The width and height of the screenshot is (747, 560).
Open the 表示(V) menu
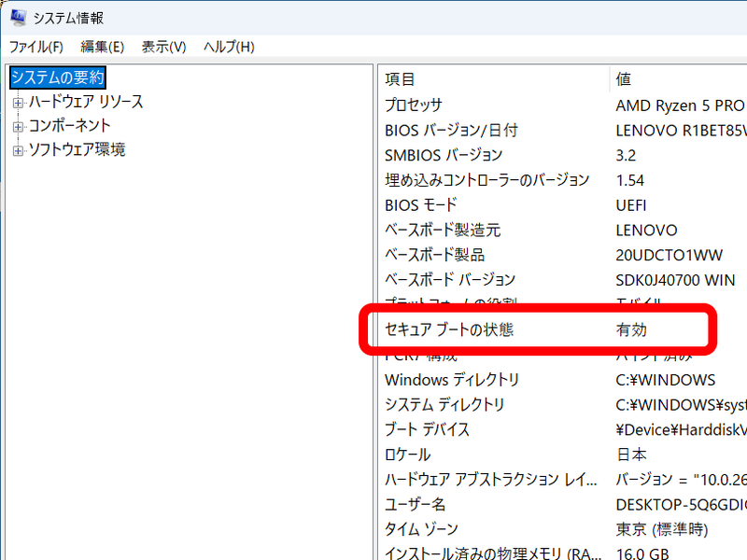click(x=163, y=47)
